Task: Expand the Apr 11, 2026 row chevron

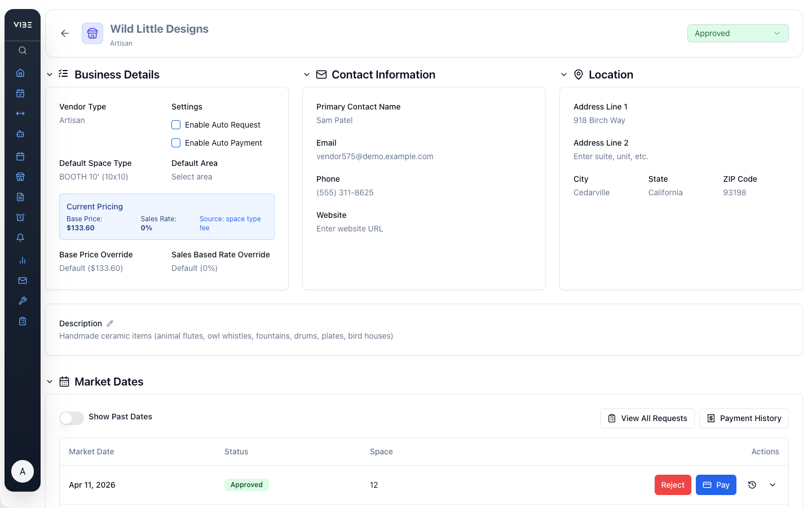Action: tap(773, 484)
